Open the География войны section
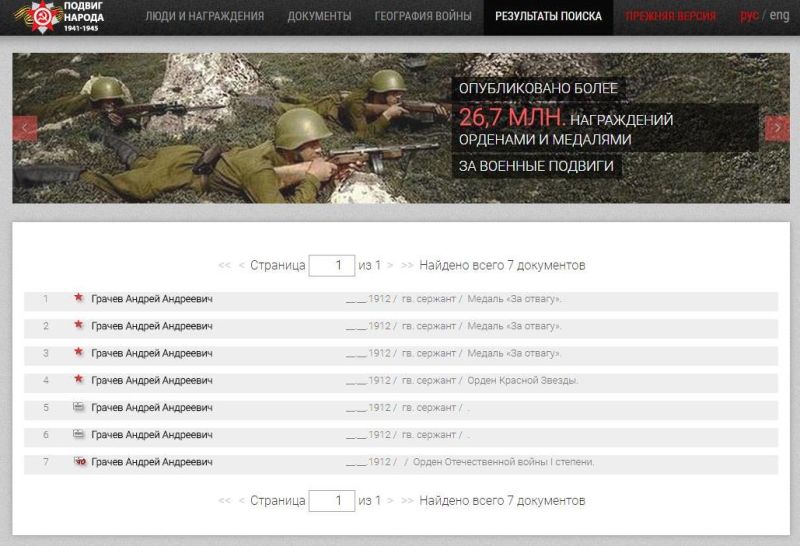 [423, 16]
